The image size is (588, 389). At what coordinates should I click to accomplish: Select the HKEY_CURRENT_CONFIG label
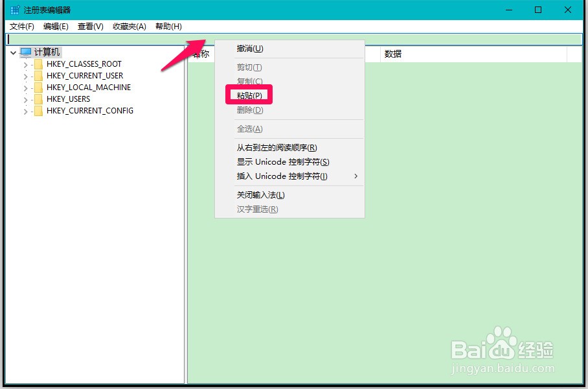click(90, 111)
